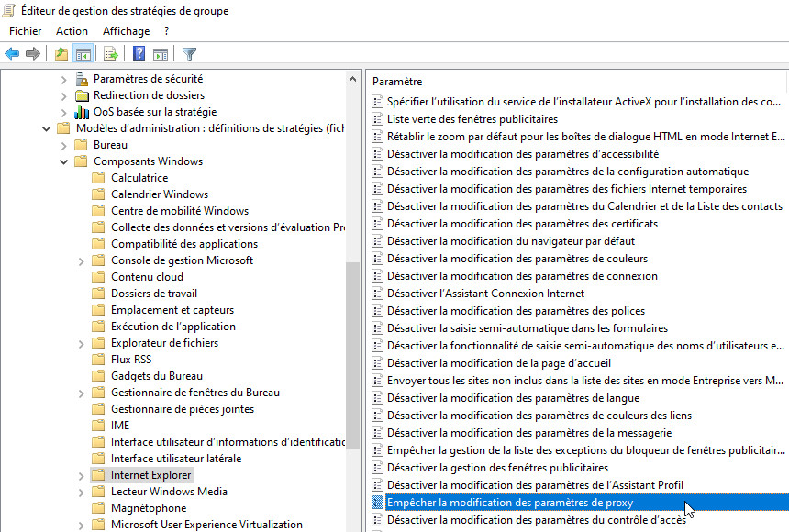
Task: Collapse the Modèles d'administration node
Action: [x=46, y=128]
